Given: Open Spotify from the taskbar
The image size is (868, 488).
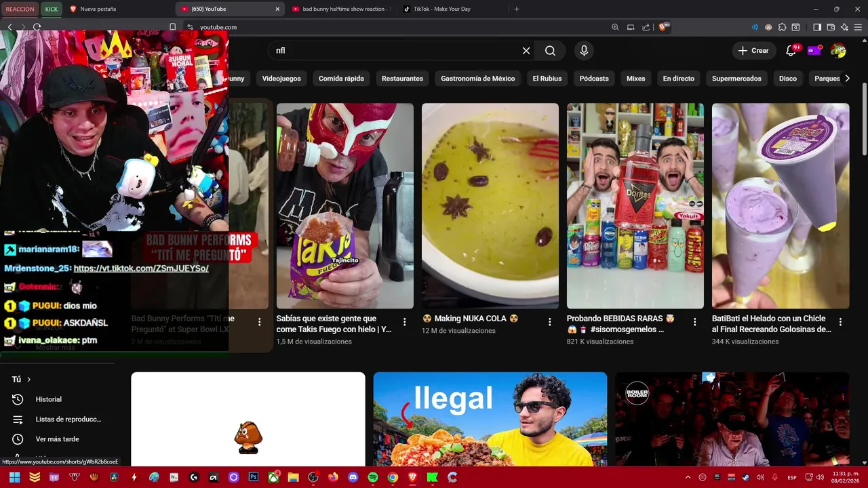Looking at the screenshot, I should tap(372, 477).
